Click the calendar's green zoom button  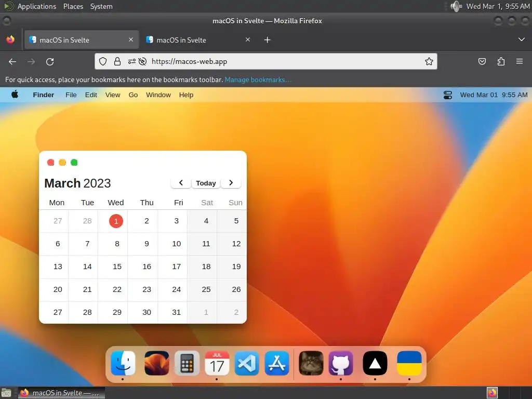[x=74, y=163]
